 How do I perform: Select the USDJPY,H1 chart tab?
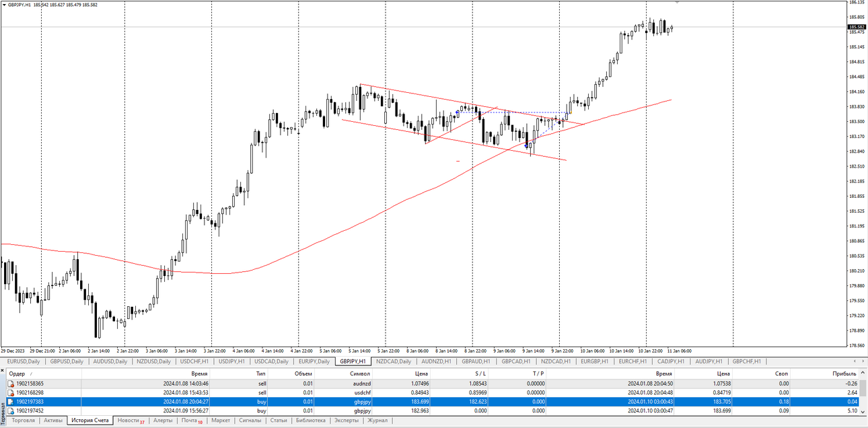pyautogui.click(x=231, y=361)
